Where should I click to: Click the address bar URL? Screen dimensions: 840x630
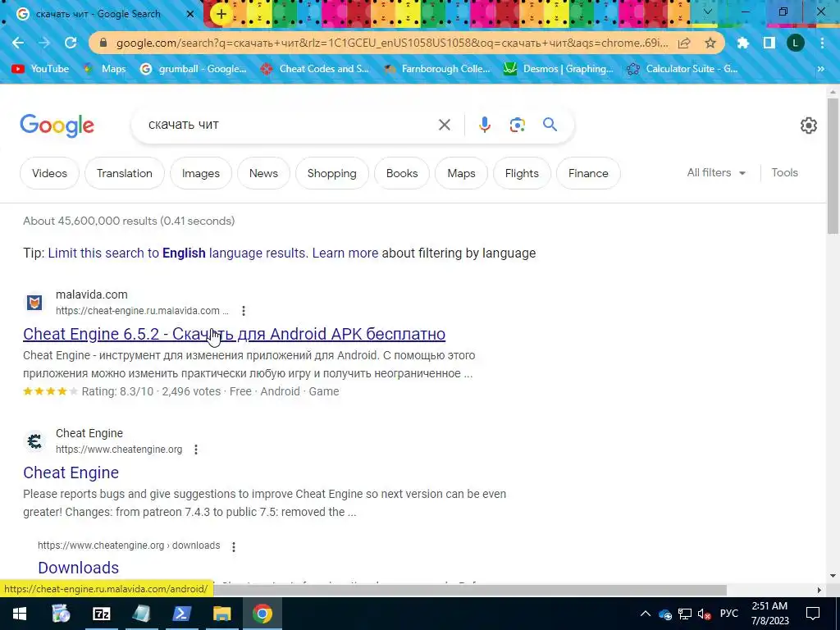pyautogui.click(x=392, y=43)
